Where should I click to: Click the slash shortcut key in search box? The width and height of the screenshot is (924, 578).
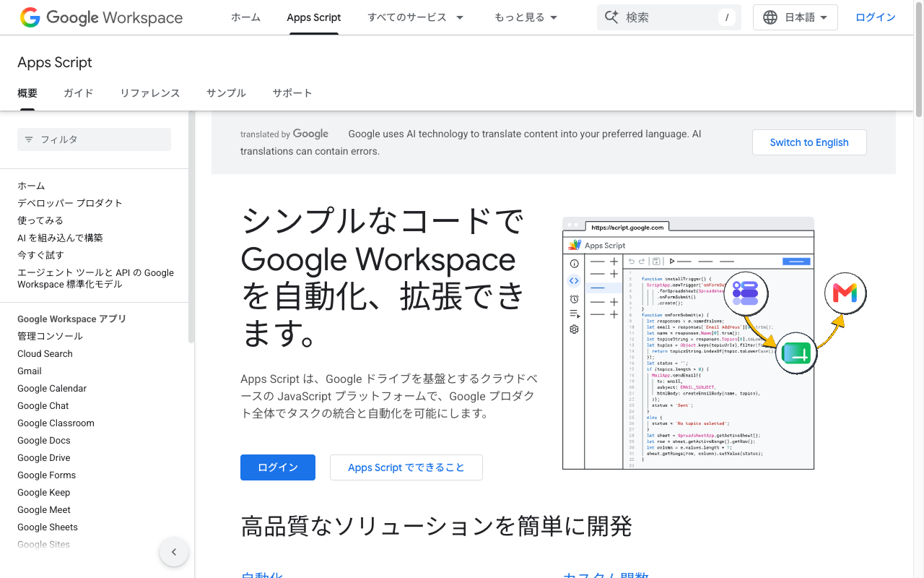[x=726, y=17]
